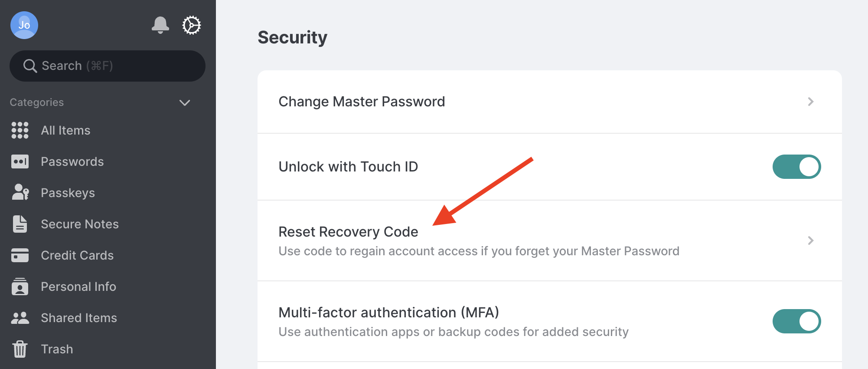868x369 pixels.
Task: Focus the Search field
Action: point(108,66)
